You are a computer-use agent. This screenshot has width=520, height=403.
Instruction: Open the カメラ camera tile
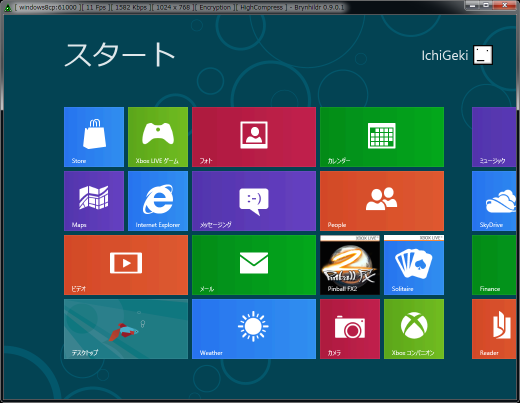pyautogui.click(x=350, y=329)
